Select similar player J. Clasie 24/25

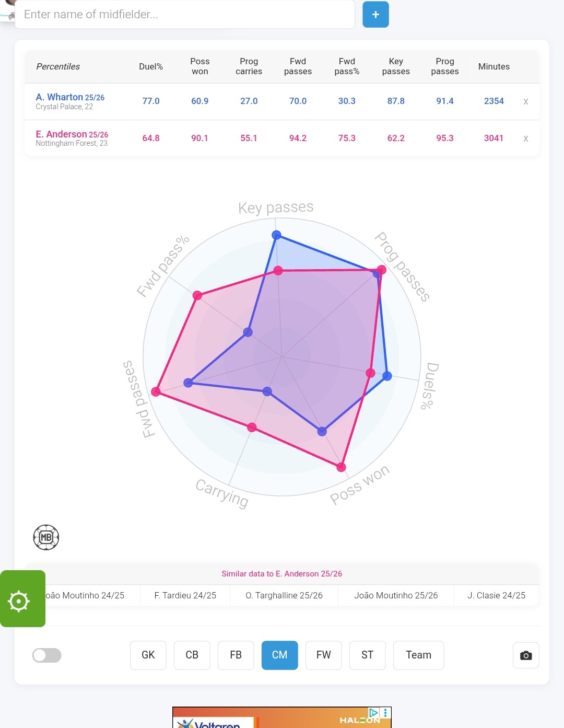click(496, 595)
